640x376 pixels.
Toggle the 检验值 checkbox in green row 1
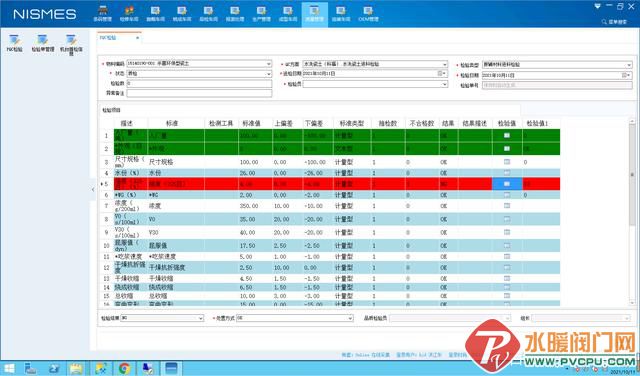507,136
